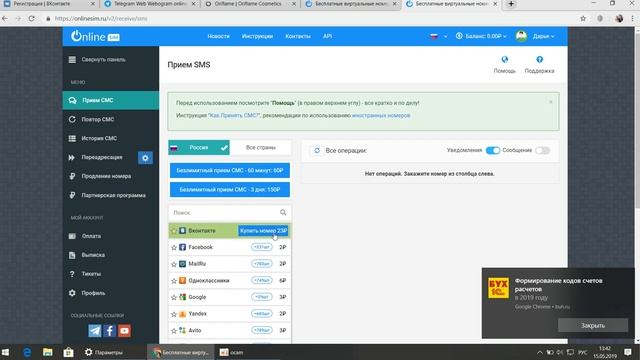Open the OnlineSIM logo home link
The height and width of the screenshot is (360, 640).
pos(96,36)
